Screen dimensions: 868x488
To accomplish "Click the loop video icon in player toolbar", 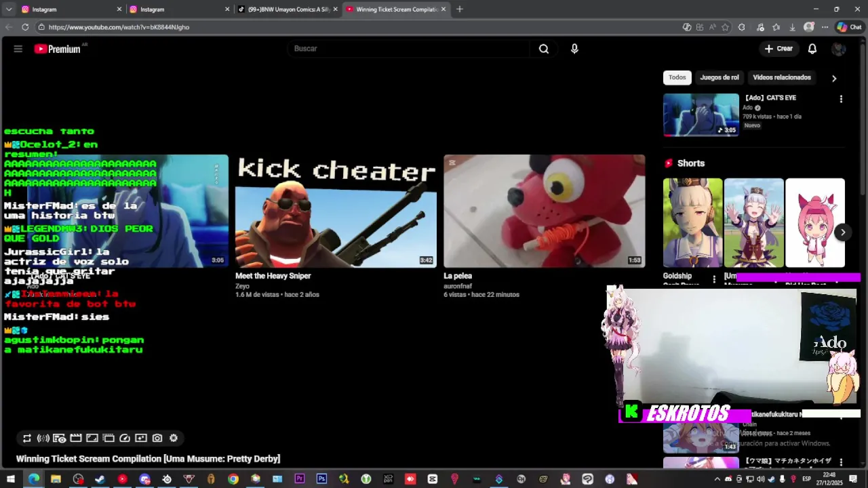I will click(x=27, y=439).
